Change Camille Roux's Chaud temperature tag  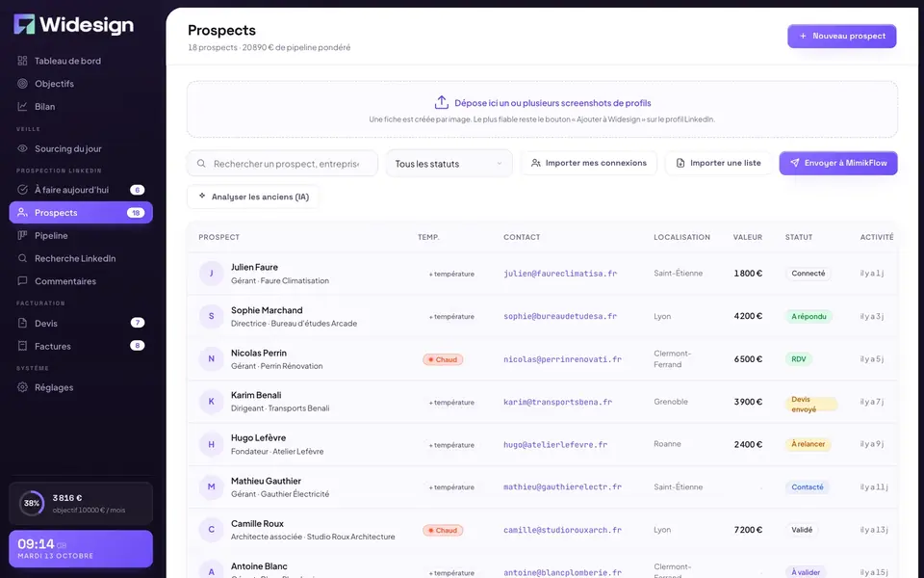[x=443, y=530]
